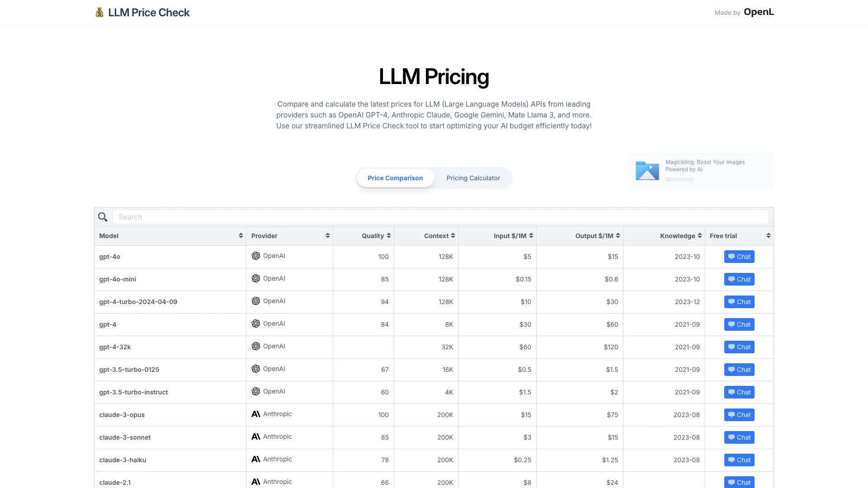Open Chat for gpt-3.5-turbo-0125
868x488 pixels.
pyautogui.click(x=739, y=370)
